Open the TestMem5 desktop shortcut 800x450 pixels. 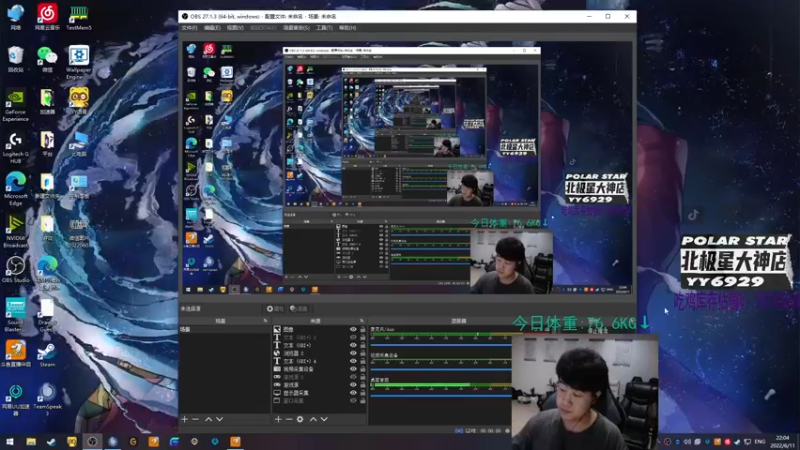(x=79, y=17)
